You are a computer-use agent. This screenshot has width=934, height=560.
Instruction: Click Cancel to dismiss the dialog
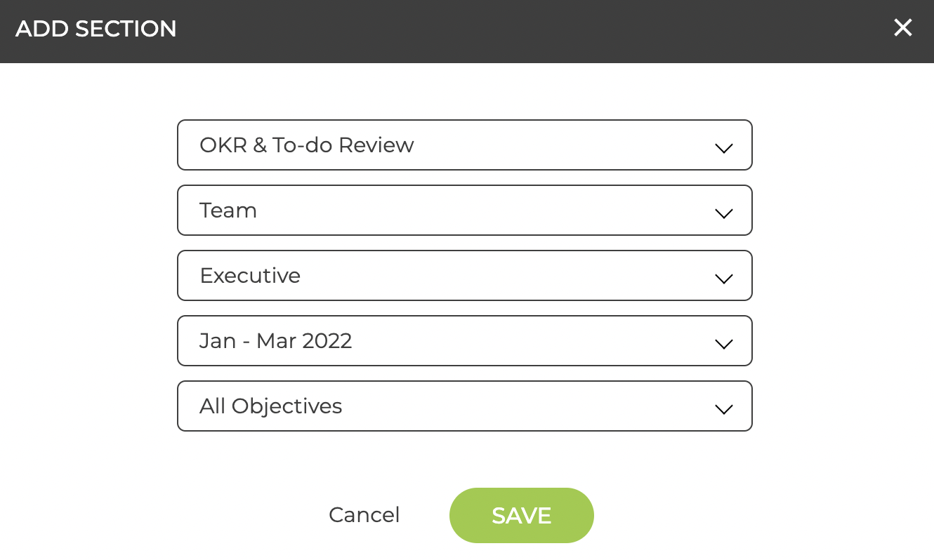364,514
